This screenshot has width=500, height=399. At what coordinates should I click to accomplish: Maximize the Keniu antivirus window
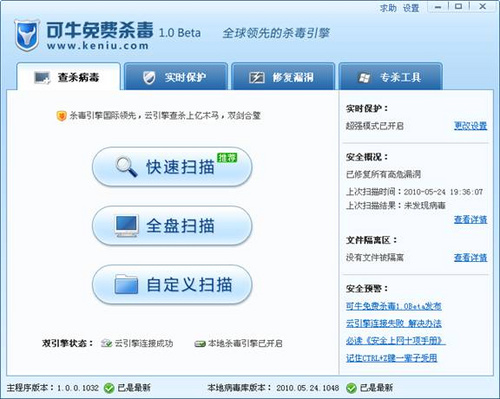click(459, 6)
